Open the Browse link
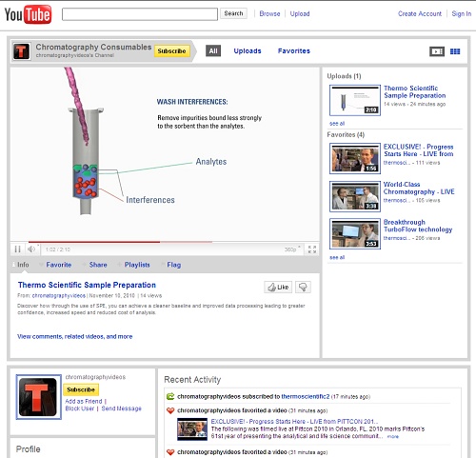 [269, 13]
